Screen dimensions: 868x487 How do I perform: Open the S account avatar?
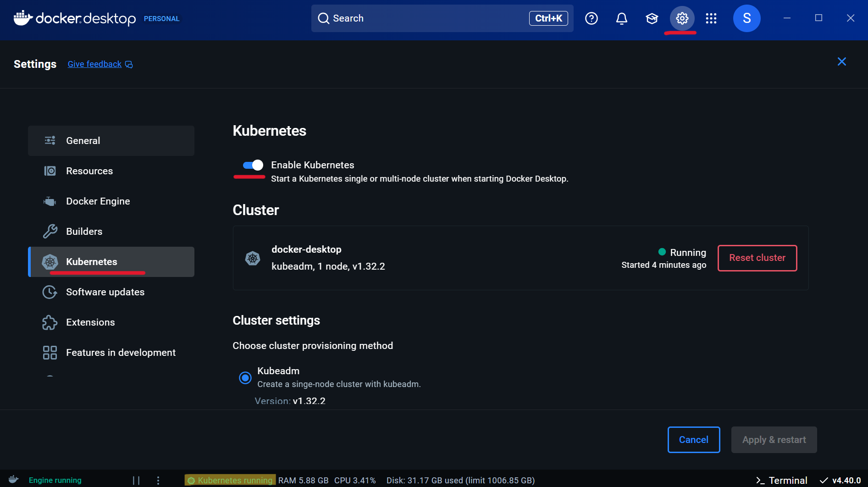746,18
